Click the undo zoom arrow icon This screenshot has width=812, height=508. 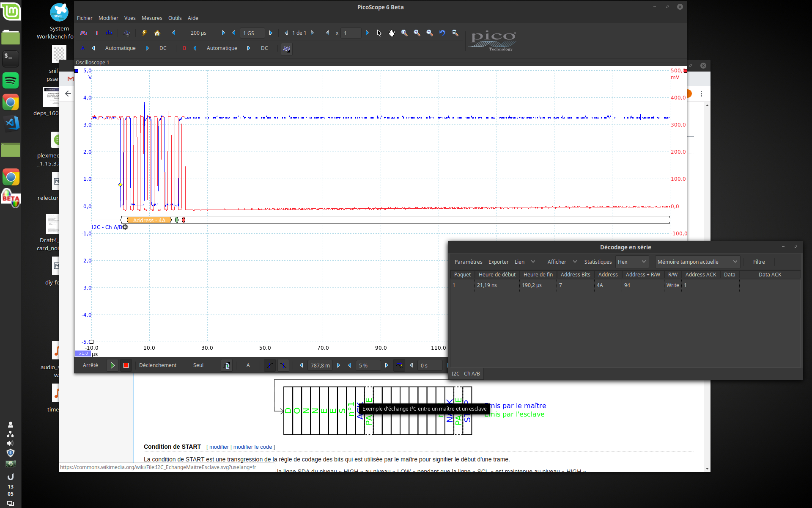442,33
